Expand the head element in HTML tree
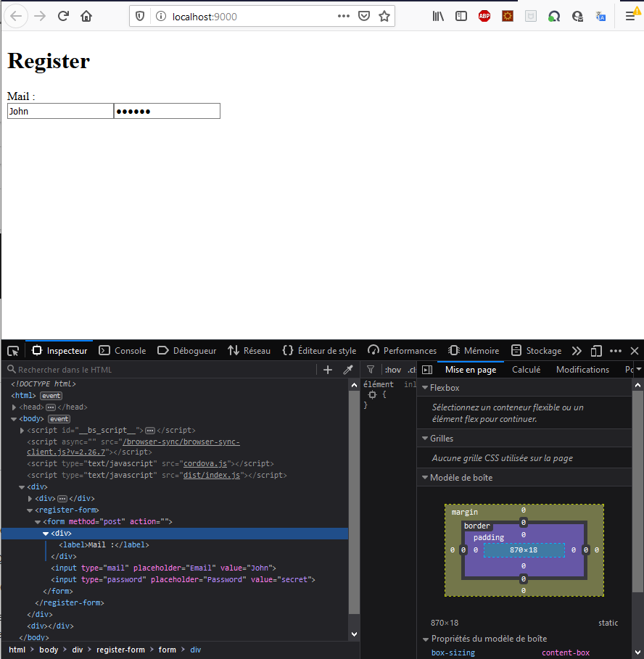 (x=14, y=407)
